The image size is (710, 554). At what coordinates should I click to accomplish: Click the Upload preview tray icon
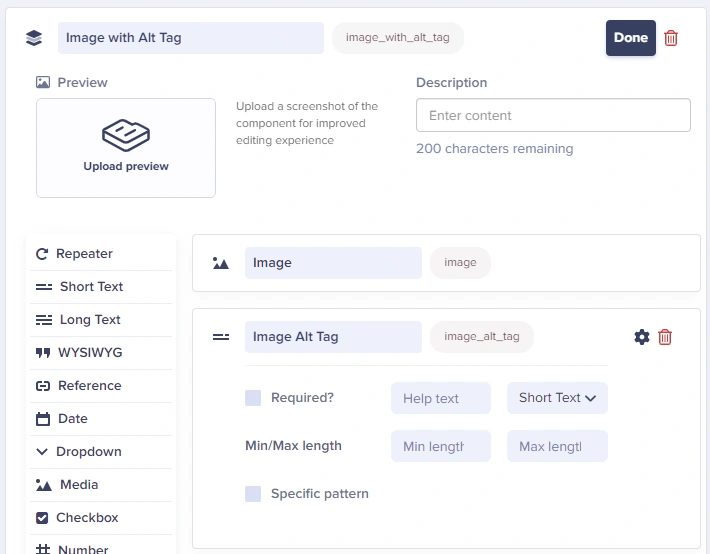[x=126, y=134]
